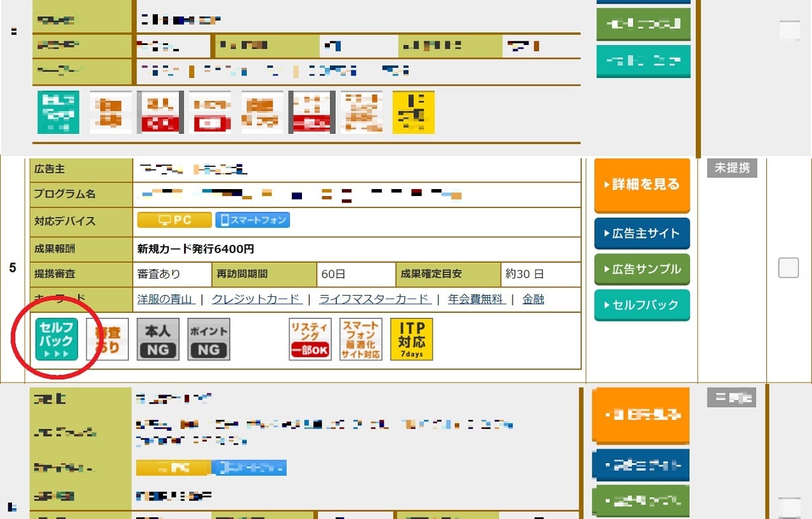Tick the checkbox for program number 5

(789, 269)
